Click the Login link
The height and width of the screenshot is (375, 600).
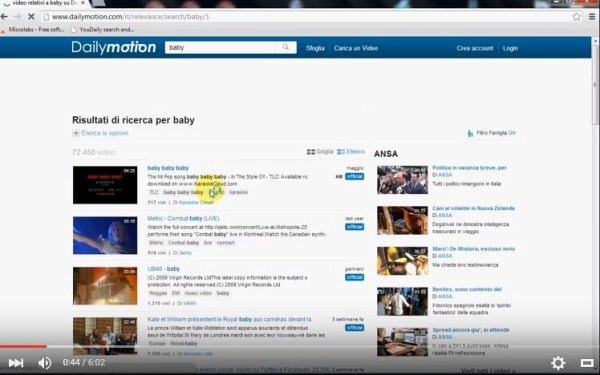point(510,48)
